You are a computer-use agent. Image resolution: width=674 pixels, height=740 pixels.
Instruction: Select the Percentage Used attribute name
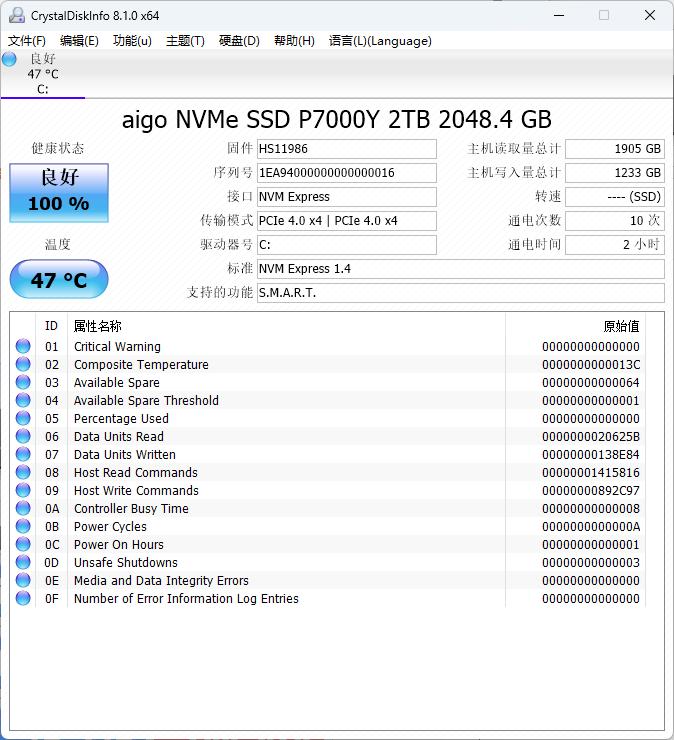tap(121, 418)
